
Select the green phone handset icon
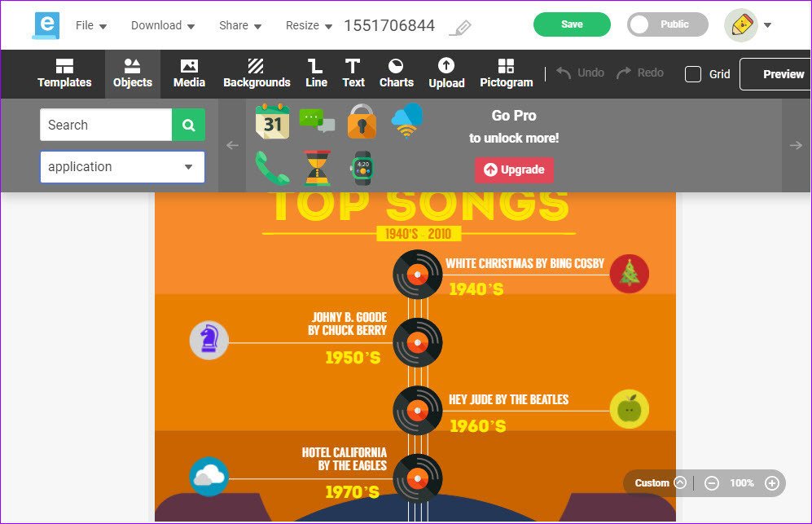click(272, 168)
